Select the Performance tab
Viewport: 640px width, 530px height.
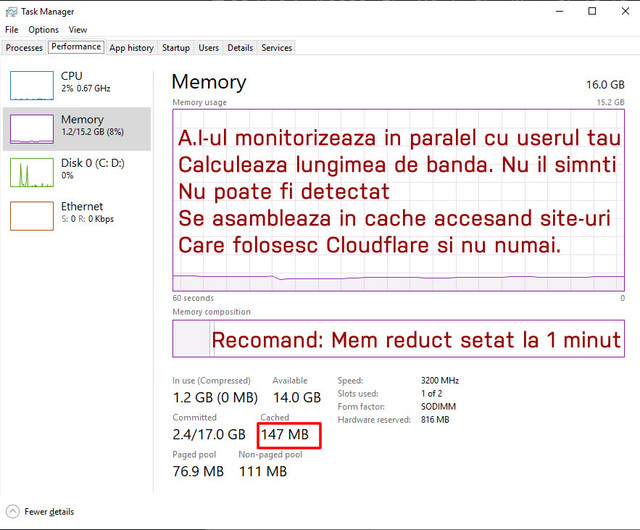(76, 47)
